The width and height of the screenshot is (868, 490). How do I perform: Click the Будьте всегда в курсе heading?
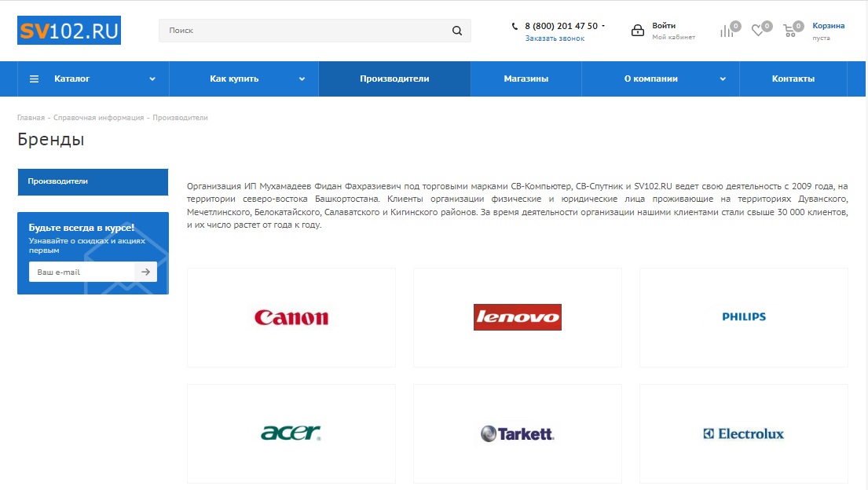click(x=82, y=228)
